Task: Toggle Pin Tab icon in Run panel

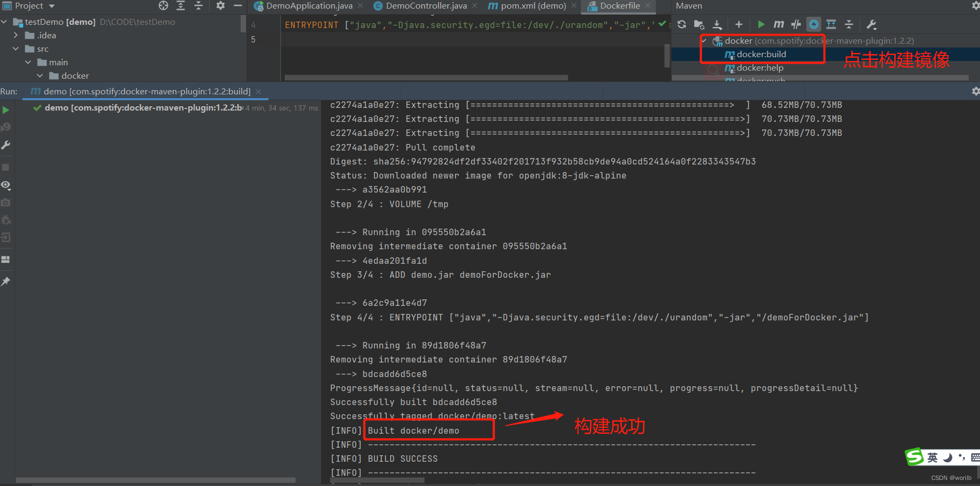Action: (6, 282)
